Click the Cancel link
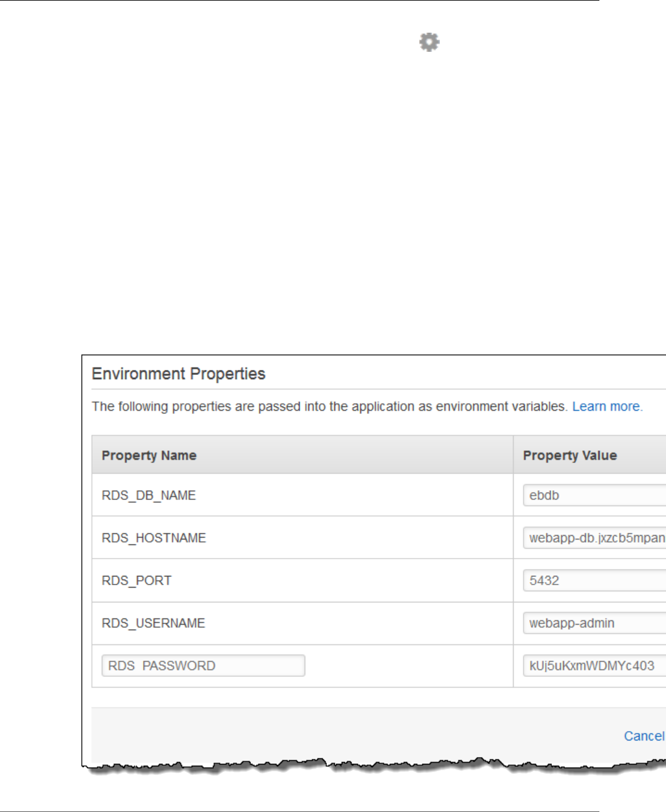 tap(644, 736)
